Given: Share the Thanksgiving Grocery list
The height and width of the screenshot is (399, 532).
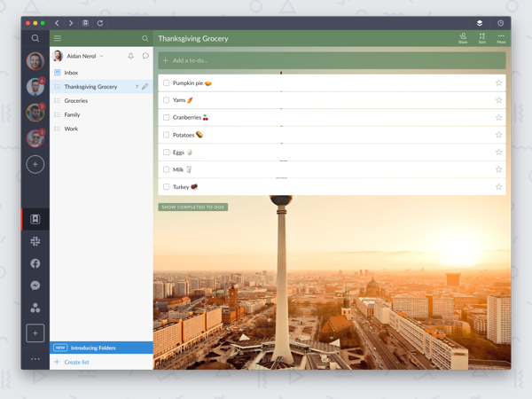Looking at the screenshot, I should [463, 38].
